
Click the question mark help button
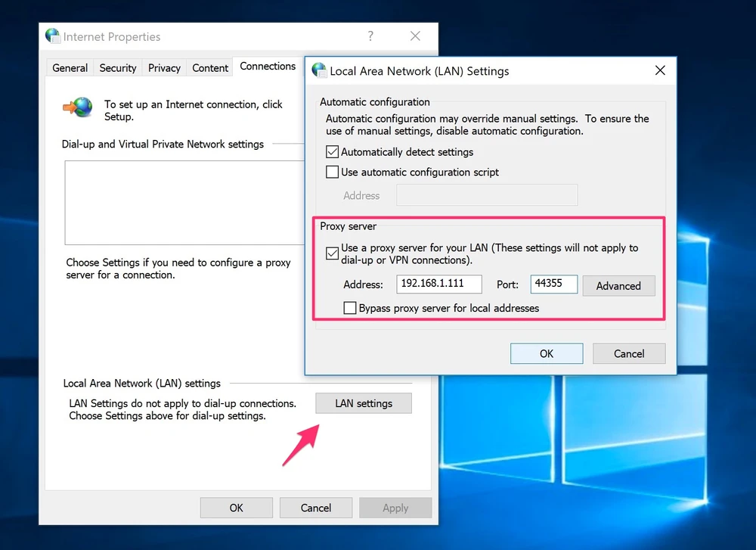pos(370,36)
